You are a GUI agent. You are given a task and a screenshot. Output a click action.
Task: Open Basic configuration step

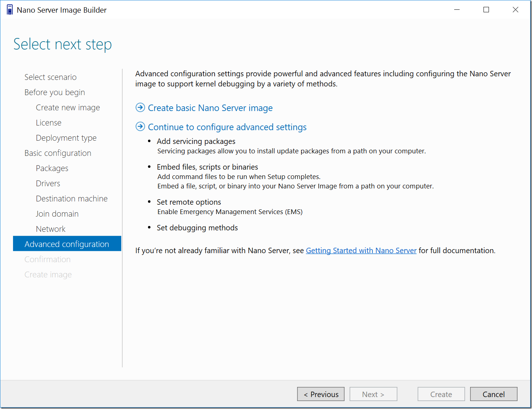click(58, 153)
